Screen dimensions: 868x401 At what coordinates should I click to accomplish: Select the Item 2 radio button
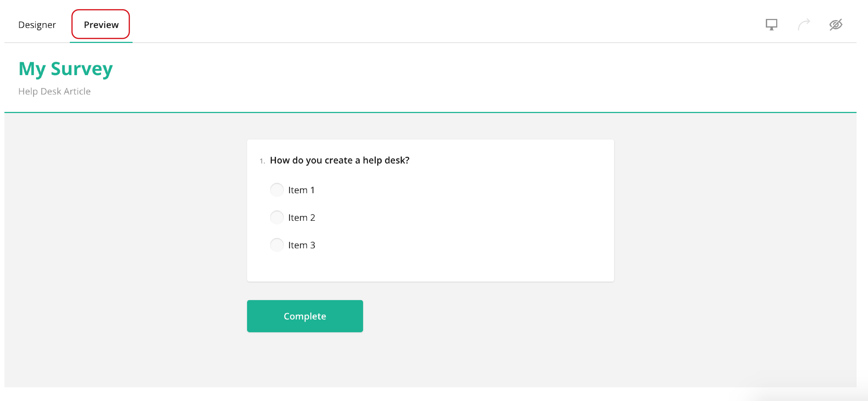[x=277, y=217]
